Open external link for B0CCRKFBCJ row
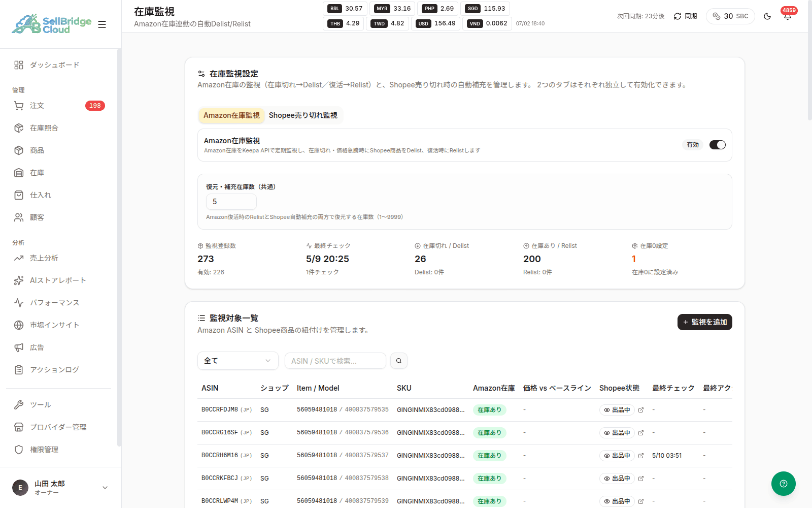Image resolution: width=812 pixels, height=508 pixels. click(x=641, y=479)
